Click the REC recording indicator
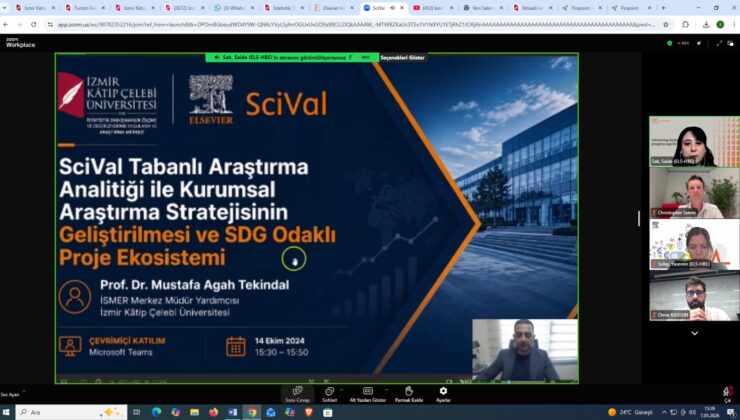740x420 pixels. (683, 43)
